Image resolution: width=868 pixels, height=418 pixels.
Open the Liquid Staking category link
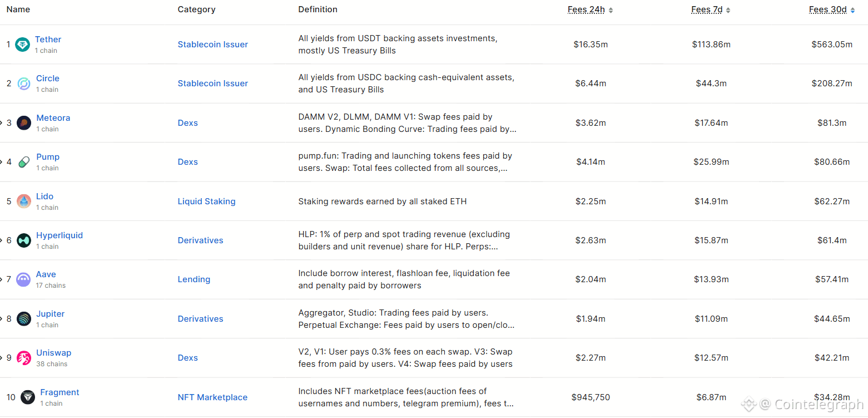206,201
